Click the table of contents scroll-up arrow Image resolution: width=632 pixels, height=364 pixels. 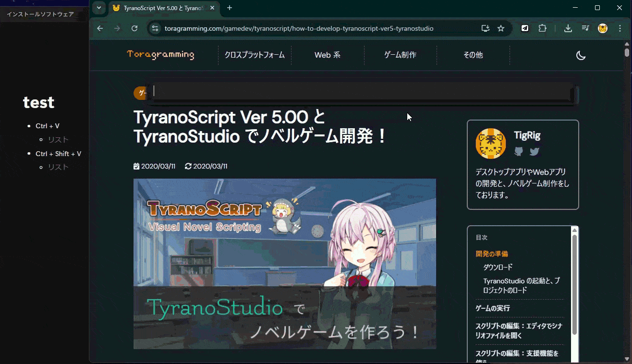[574, 230]
